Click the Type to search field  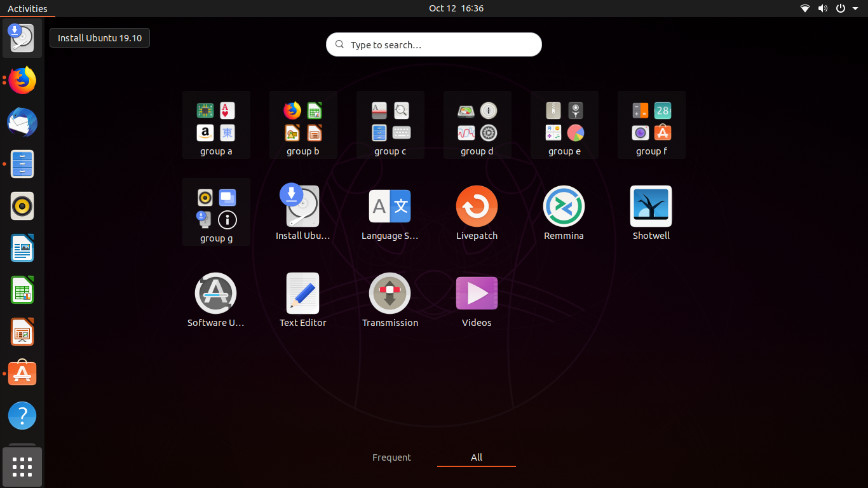(x=434, y=44)
